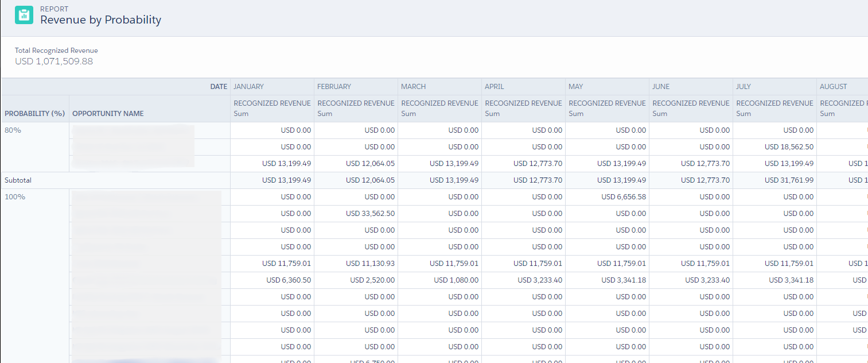
Task: Click the MARCH column header
Action: (x=414, y=87)
